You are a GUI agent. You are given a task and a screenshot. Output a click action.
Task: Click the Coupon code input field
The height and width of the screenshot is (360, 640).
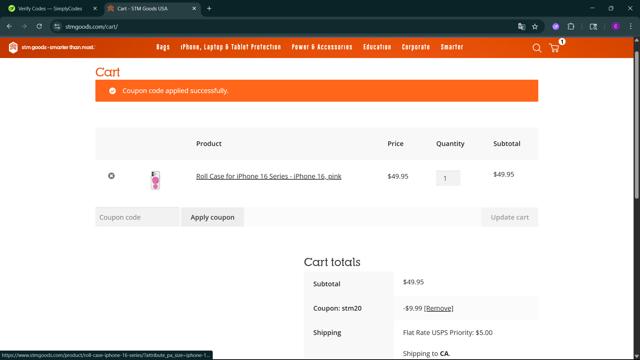137,217
